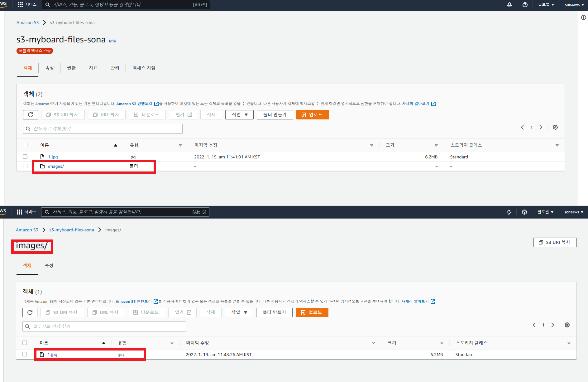The width and height of the screenshot is (588, 382).
Task: Open the images/ folder link
Action: pos(56,166)
